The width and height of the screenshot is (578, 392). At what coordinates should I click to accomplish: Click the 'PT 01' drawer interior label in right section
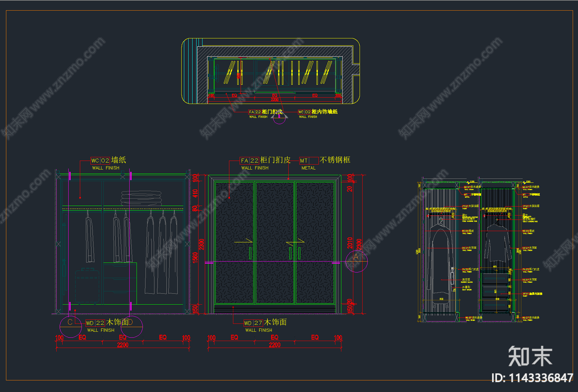[x=532, y=294]
